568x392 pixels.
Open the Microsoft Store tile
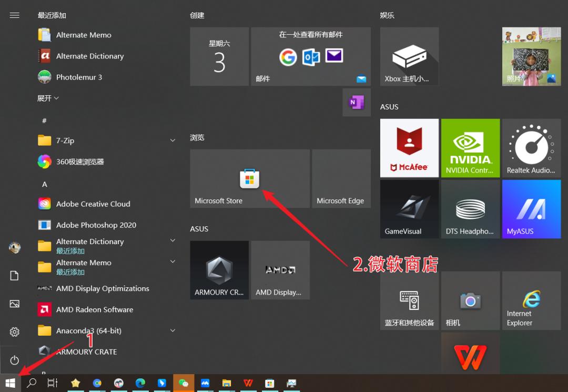249,178
